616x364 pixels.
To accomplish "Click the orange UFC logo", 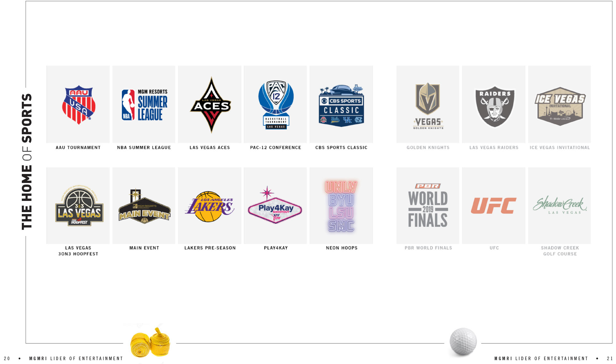I will [494, 206].
